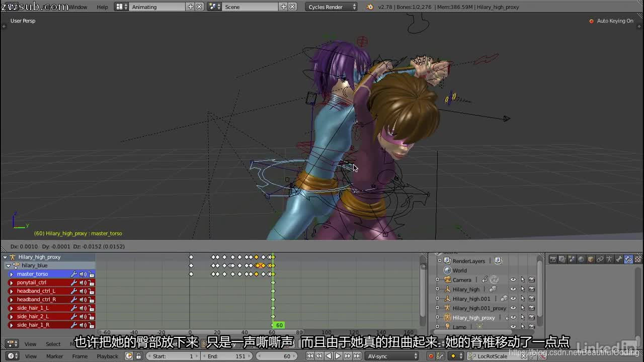Open the Object properties tab
Image resolution: width=644 pixels, height=362 pixels.
click(x=591, y=259)
